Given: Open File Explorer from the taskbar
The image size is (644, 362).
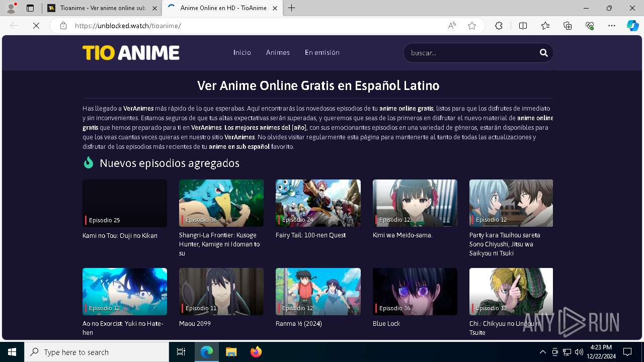Looking at the screenshot, I should [231, 352].
